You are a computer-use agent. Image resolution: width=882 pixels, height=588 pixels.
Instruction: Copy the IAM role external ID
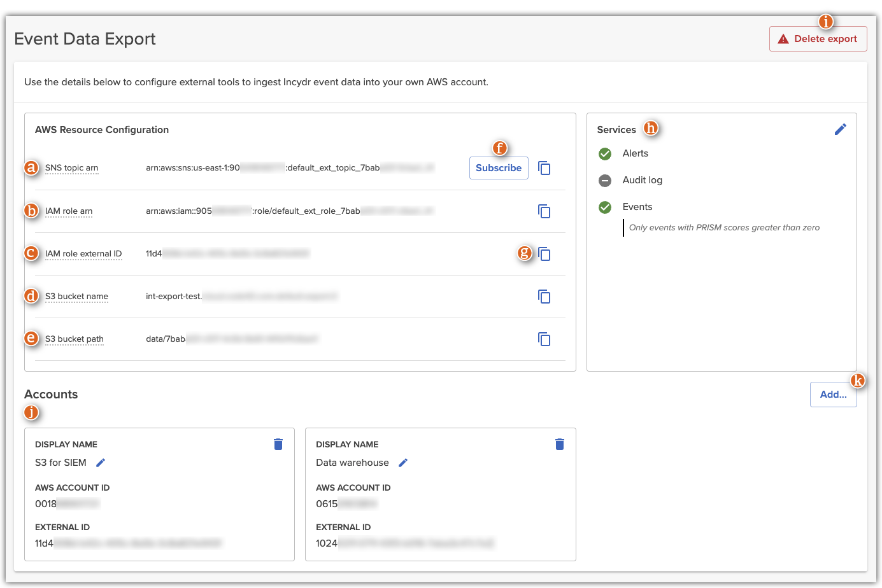click(544, 253)
